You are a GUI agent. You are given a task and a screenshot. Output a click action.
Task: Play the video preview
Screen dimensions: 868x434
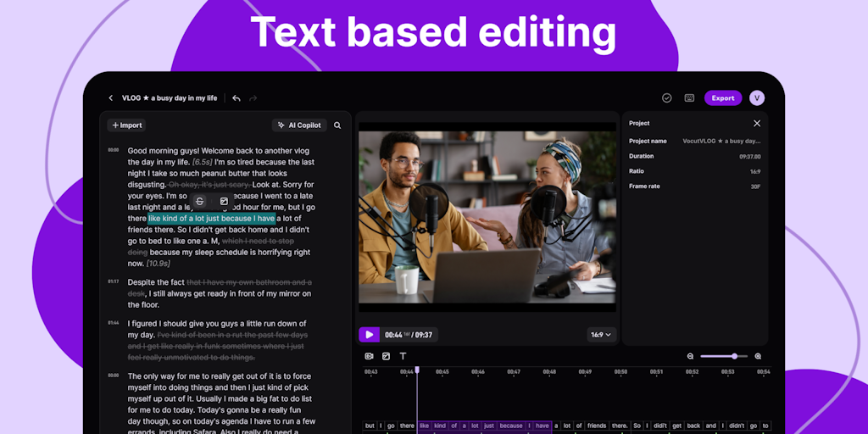pyautogui.click(x=369, y=335)
